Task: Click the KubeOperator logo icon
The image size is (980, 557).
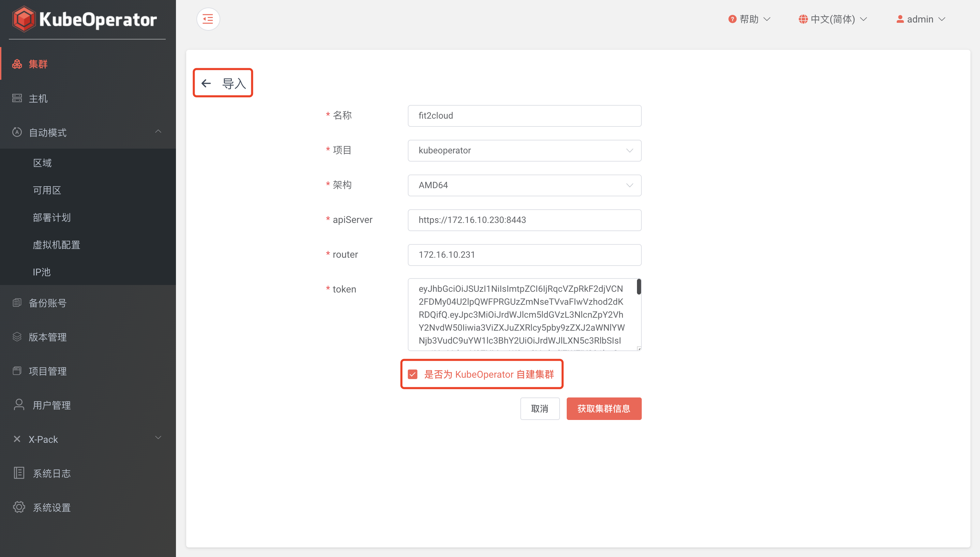Action: [24, 19]
